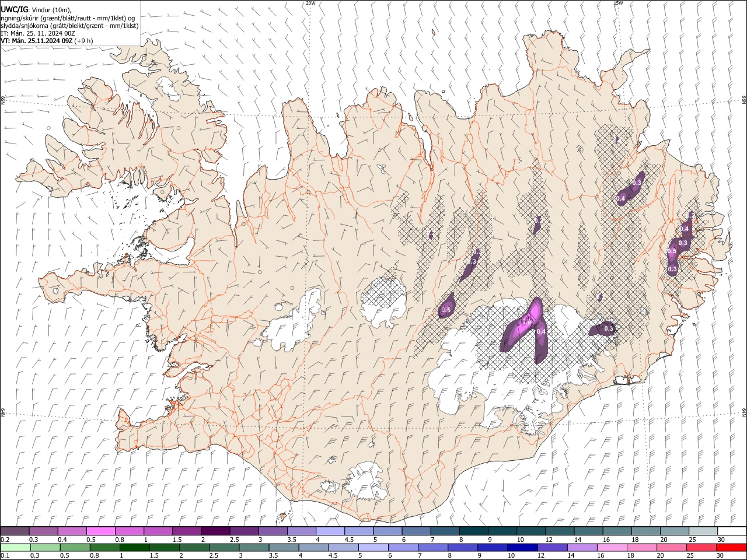Click the deep navy swatch at rain legend 10
The width and height of the screenshot is (747, 560).
tap(523, 547)
